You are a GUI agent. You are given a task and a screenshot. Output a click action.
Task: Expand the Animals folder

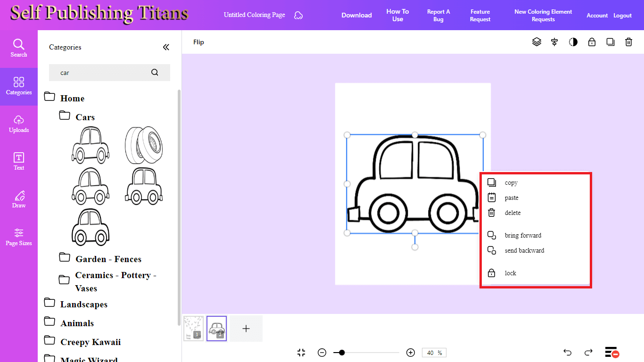[69, 322]
